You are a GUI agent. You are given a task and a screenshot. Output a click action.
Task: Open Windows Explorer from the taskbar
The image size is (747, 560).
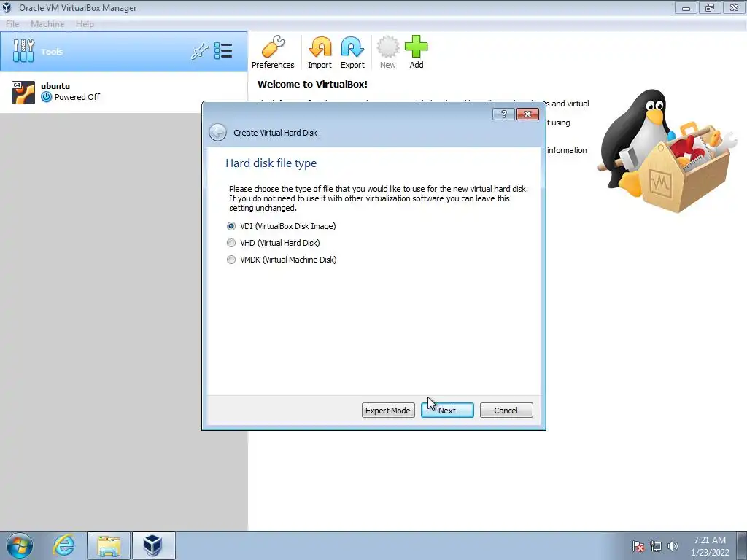tap(109, 545)
